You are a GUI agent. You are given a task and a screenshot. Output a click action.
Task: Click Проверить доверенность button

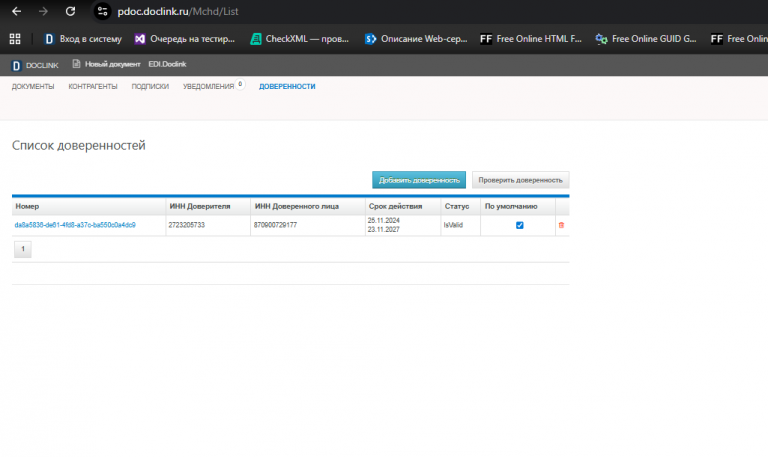[x=520, y=180]
